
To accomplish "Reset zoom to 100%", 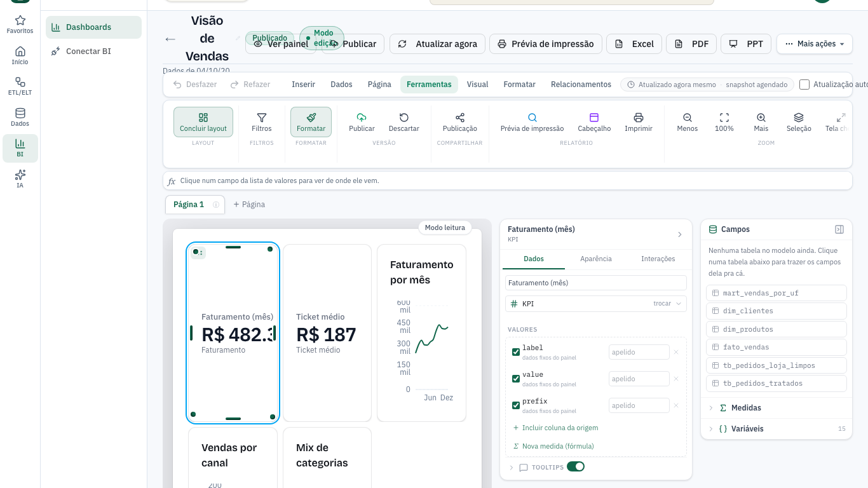I will pos(724,122).
